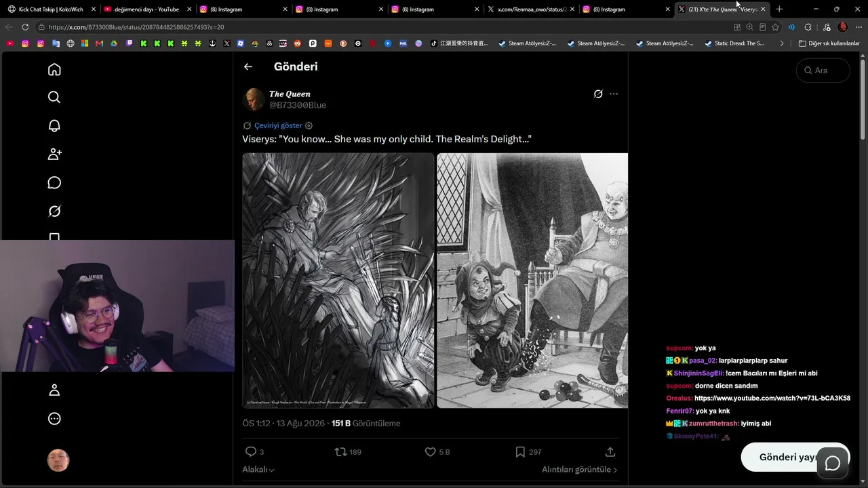The width and height of the screenshot is (868, 488).
Task: Open the Diğer sık kullanılanlar folder
Action: click(x=829, y=43)
